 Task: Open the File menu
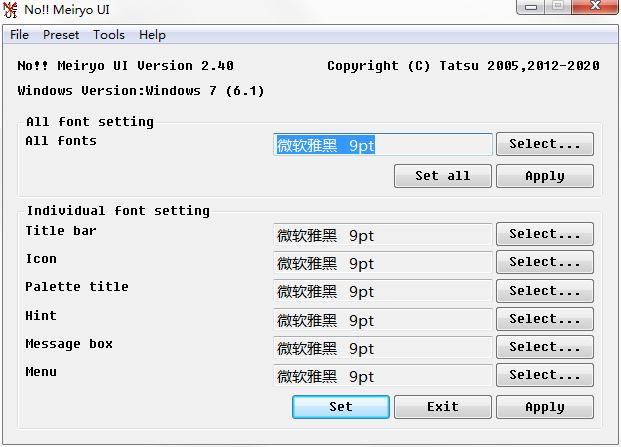pos(19,35)
